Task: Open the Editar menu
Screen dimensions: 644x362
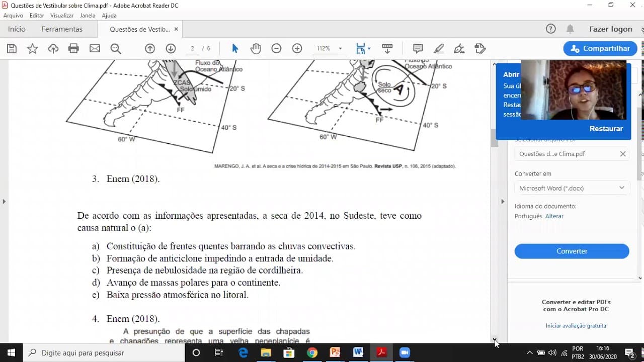Action: 37,16
